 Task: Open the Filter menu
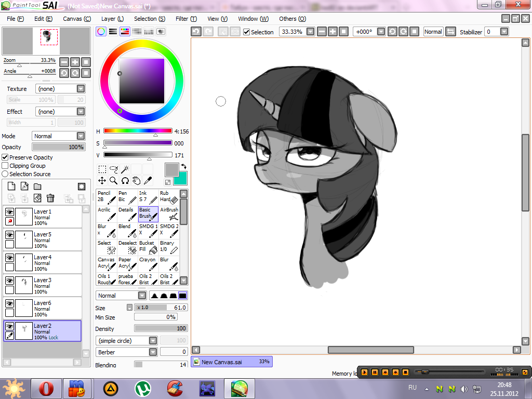[x=186, y=19]
